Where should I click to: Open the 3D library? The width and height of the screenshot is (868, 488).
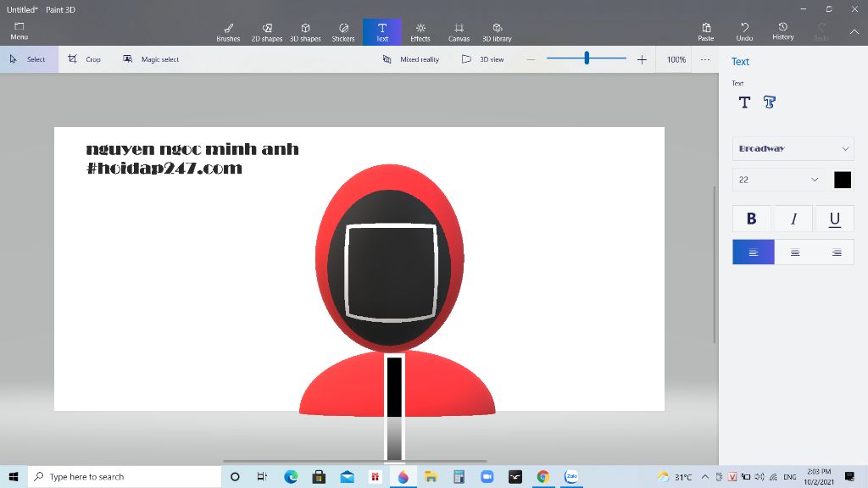pos(497,32)
